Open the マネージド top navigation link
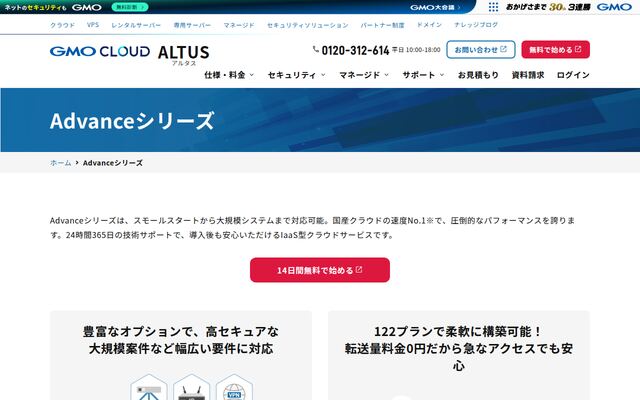Image resolution: width=640 pixels, height=400 pixels. pos(239,25)
